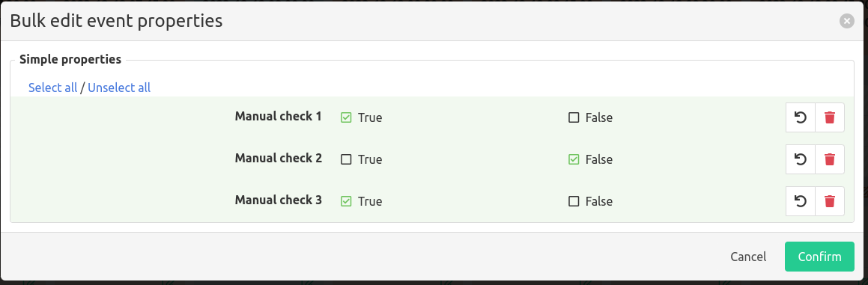
Task: Delete the Manual check 1 row
Action: tap(830, 117)
